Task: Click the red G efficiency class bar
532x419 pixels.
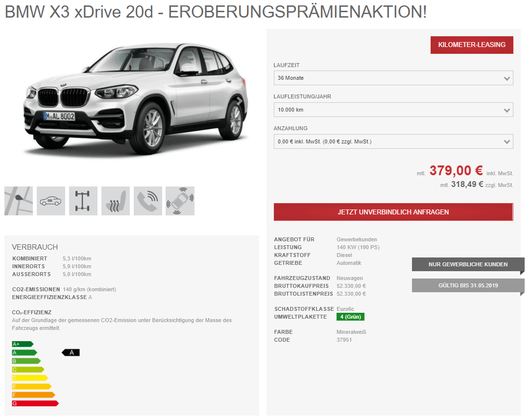Action: (x=35, y=403)
